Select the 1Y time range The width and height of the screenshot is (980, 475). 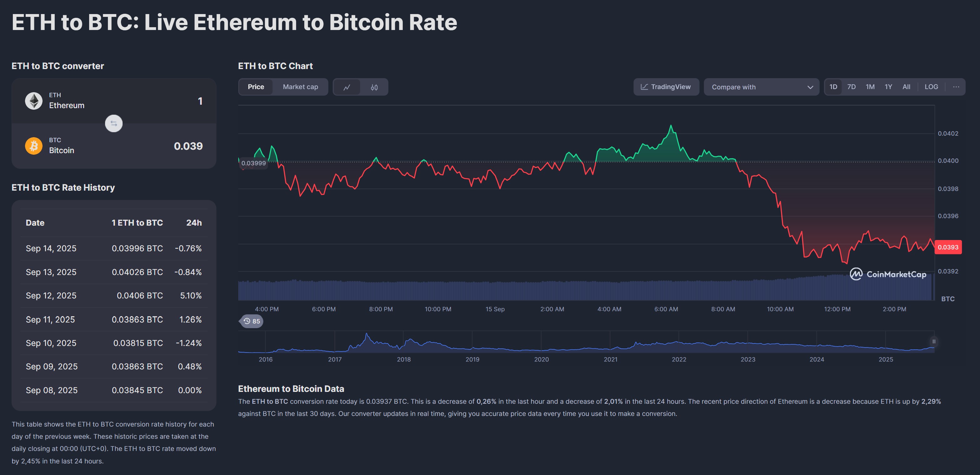click(888, 87)
